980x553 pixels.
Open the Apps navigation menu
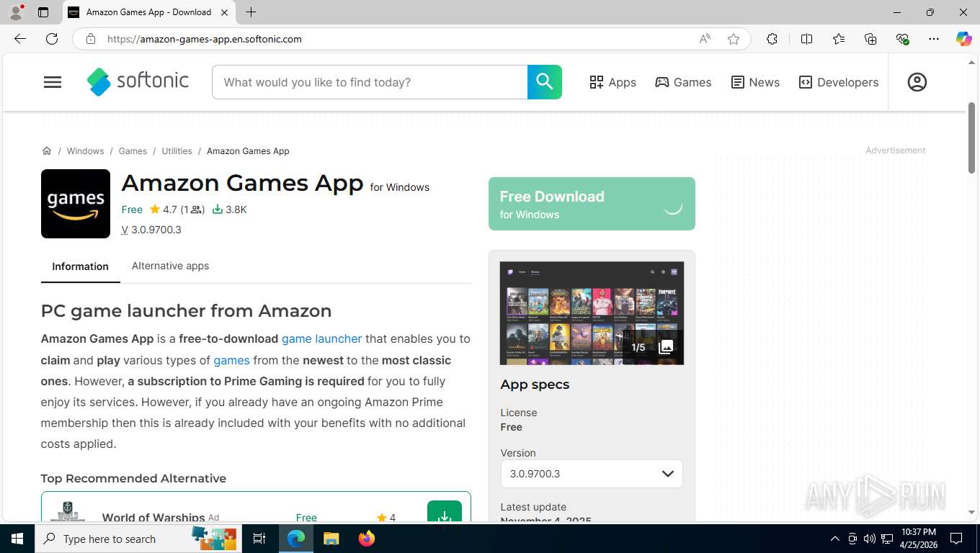pyautogui.click(x=612, y=82)
